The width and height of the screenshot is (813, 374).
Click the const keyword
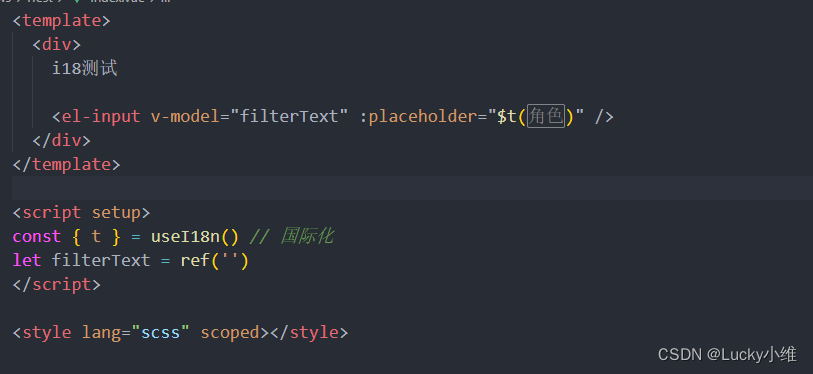click(37, 237)
